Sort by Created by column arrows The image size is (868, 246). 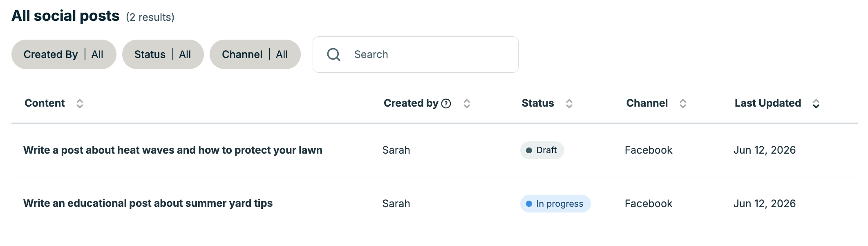point(467,104)
